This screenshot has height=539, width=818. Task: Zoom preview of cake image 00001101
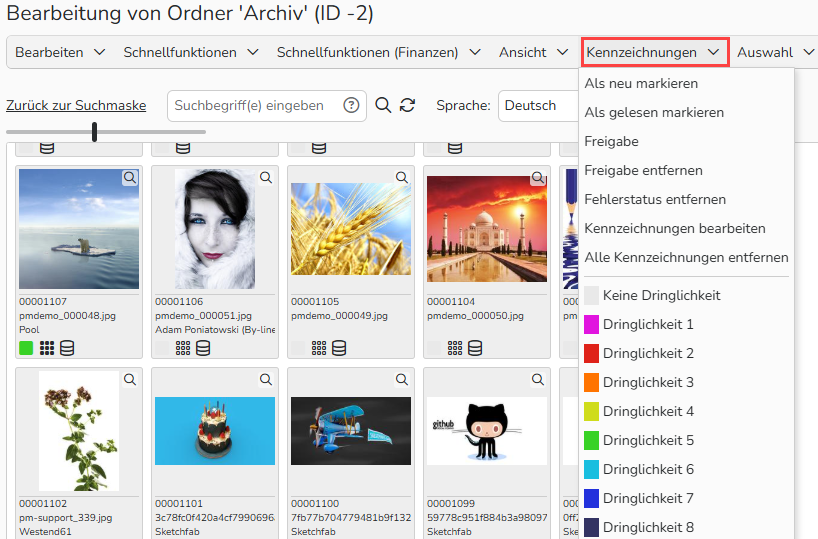click(x=266, y=379)
